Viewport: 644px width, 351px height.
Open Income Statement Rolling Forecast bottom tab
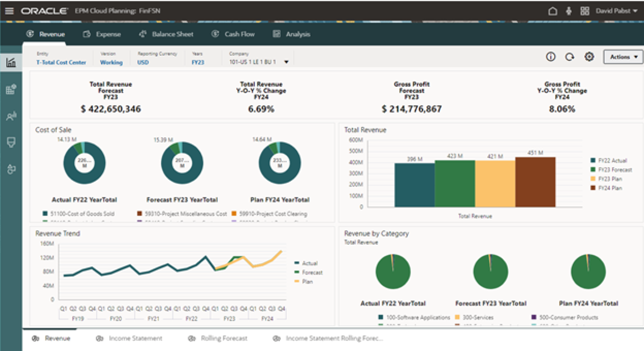click(x=328, y=338)
